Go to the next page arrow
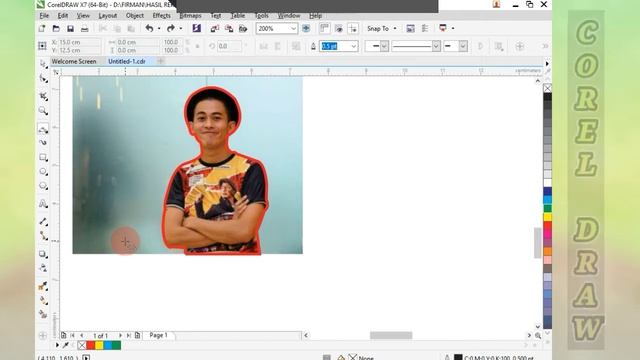Viewport: 640px width, 360px height. point(120,336)
